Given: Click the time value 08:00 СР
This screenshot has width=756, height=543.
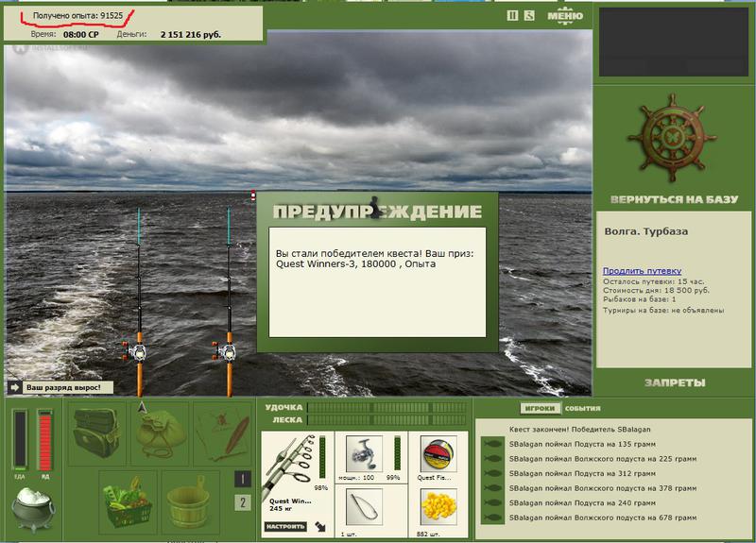Looking at the screenshot, I should [81, 35].
